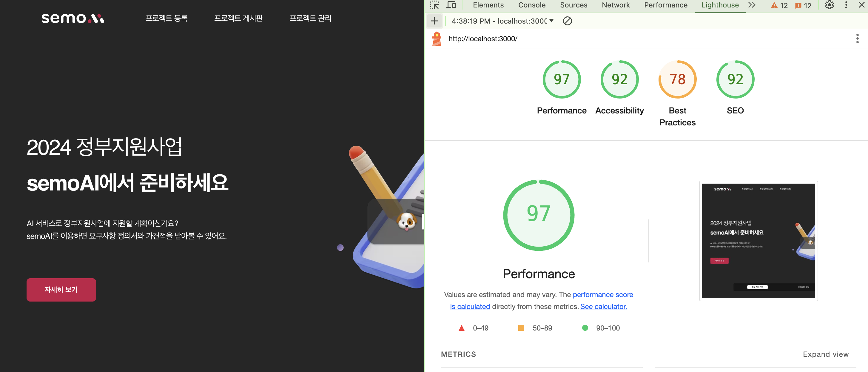Screen dimensions: 868x372
Task: Open DevTools settings gear
Action: pos(829,5)
